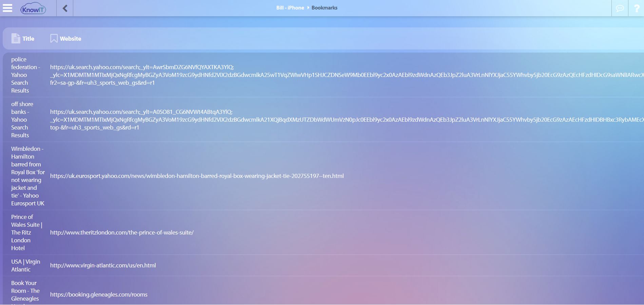Open the Ritz London Prince of Wales suite URL
The image size is (644, 305).
click(x=122, y=232)
